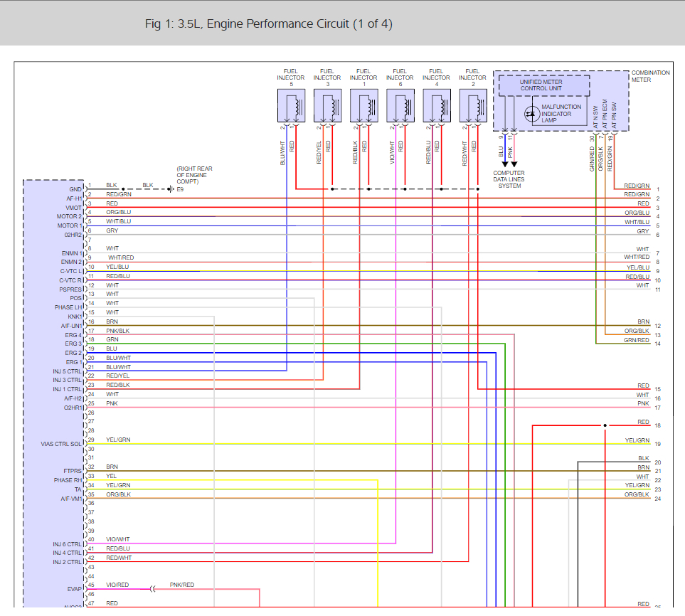Select the Fuel Injector 6 coil symbol
Viewport: 685px width, 616px height.
400,105
